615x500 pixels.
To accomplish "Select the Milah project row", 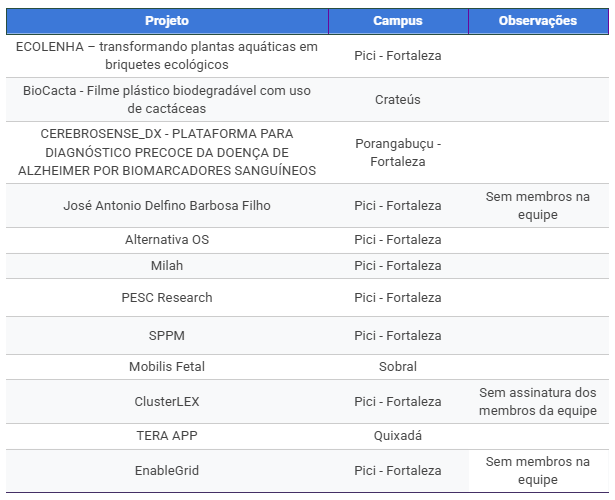I will (x=167, y=266).
